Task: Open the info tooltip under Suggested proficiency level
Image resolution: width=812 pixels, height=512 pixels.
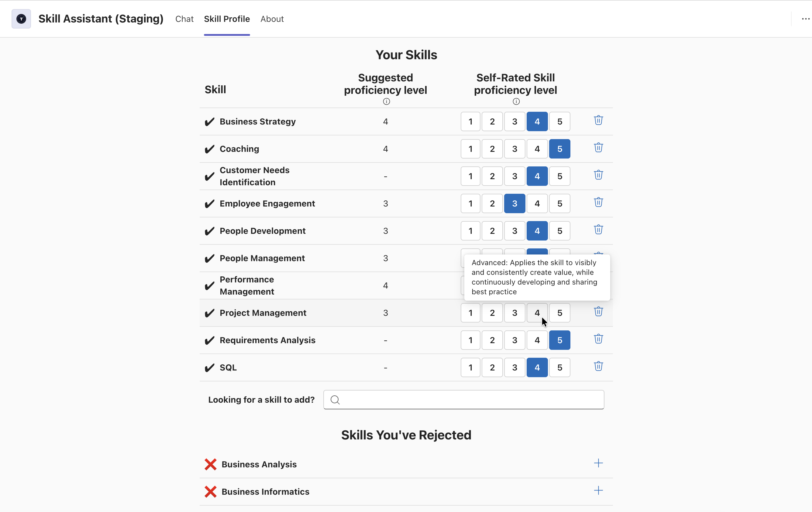Action: [386, 101]
